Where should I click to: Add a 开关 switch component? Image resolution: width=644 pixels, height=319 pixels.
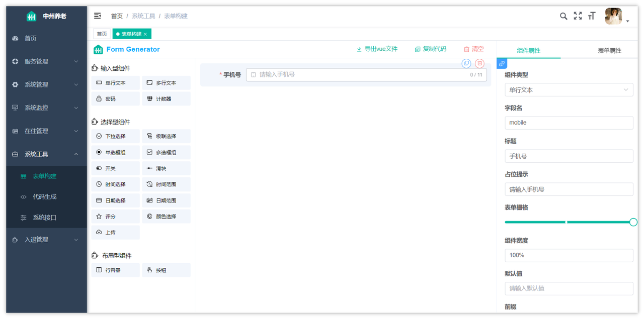pos(116,168)
